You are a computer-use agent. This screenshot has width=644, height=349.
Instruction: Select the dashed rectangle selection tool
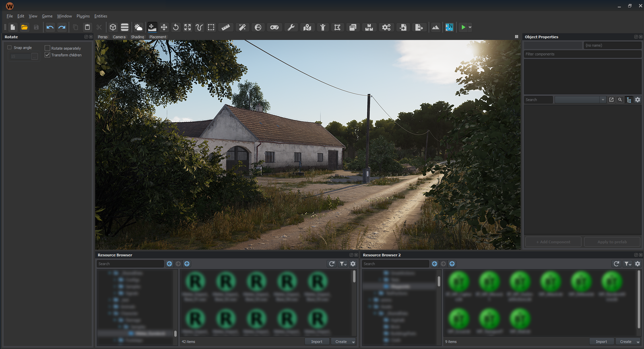(211, 27)
